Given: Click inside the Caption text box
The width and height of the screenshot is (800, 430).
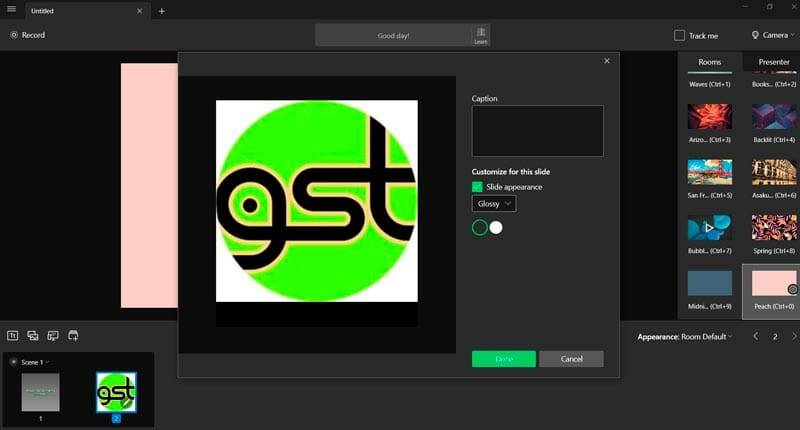Looking at the screenshot, I should [x=537, y=131].
